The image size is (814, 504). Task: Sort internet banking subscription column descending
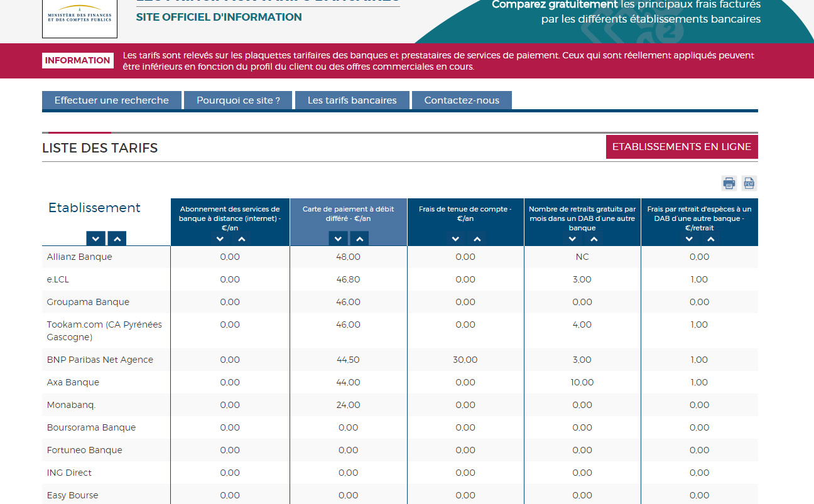tap(220, 239)
